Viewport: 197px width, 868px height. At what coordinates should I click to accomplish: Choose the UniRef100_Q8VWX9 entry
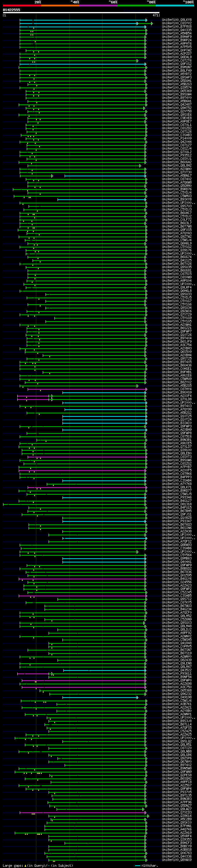177,860
